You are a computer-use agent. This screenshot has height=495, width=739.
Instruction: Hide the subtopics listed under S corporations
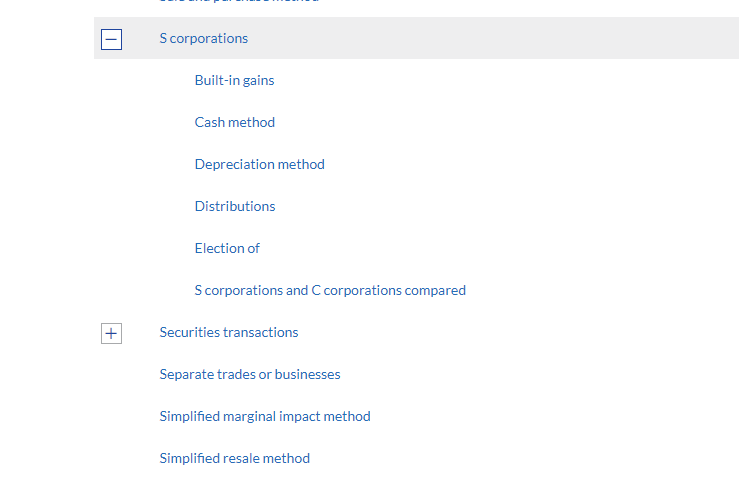coord(112,39)
